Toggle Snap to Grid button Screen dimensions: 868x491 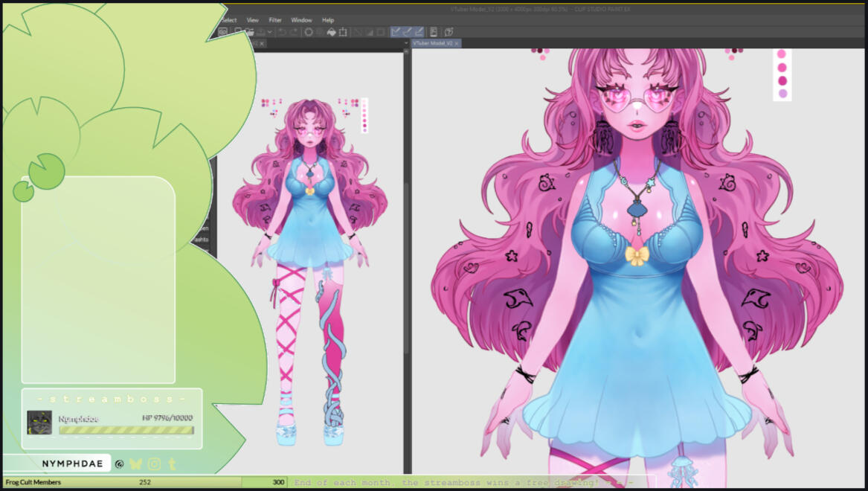(419, 32)
